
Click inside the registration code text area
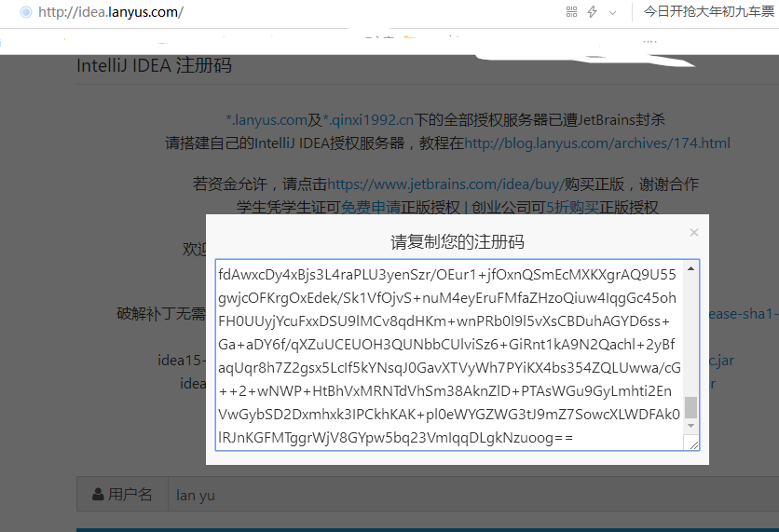click(x=450, y=355)
